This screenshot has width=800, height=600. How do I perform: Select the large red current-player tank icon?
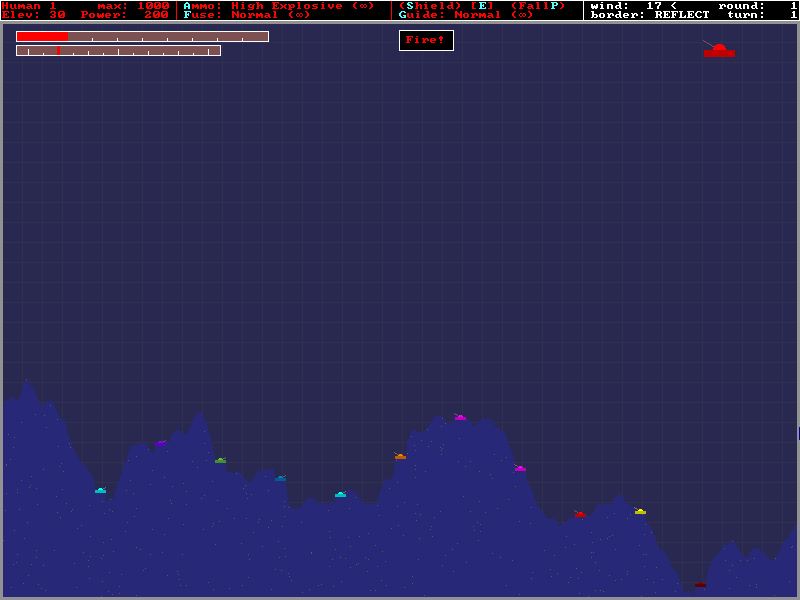[x=719, y=49]
